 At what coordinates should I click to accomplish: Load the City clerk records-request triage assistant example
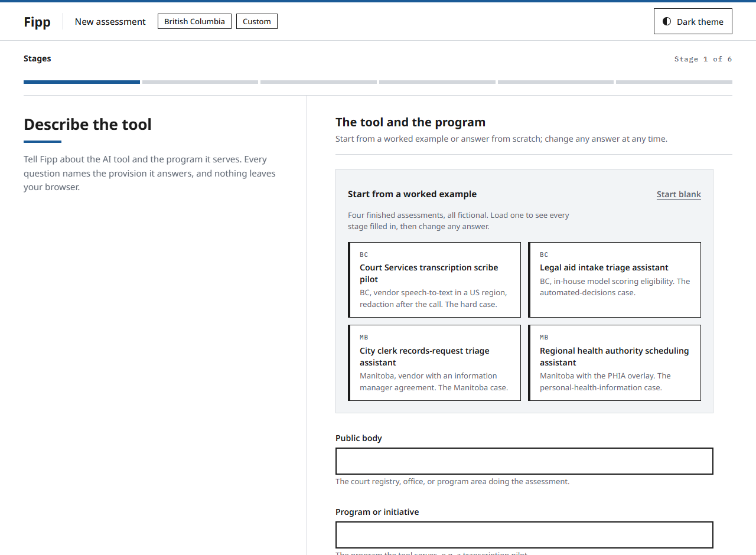[x=435, y=363]
